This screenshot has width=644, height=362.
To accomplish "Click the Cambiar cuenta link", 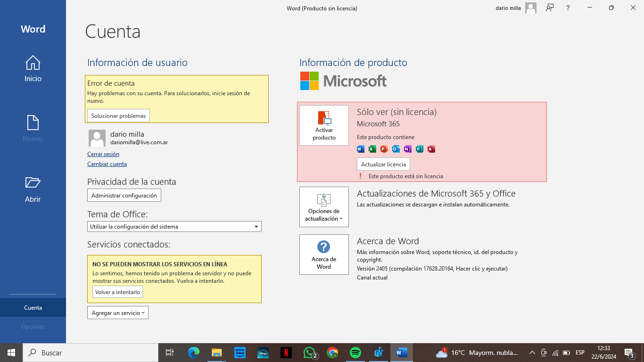I will coord(107,164).
